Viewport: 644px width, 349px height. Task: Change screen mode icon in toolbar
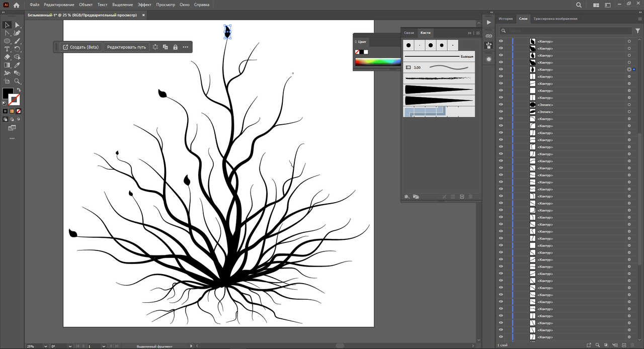coord(12,128)
